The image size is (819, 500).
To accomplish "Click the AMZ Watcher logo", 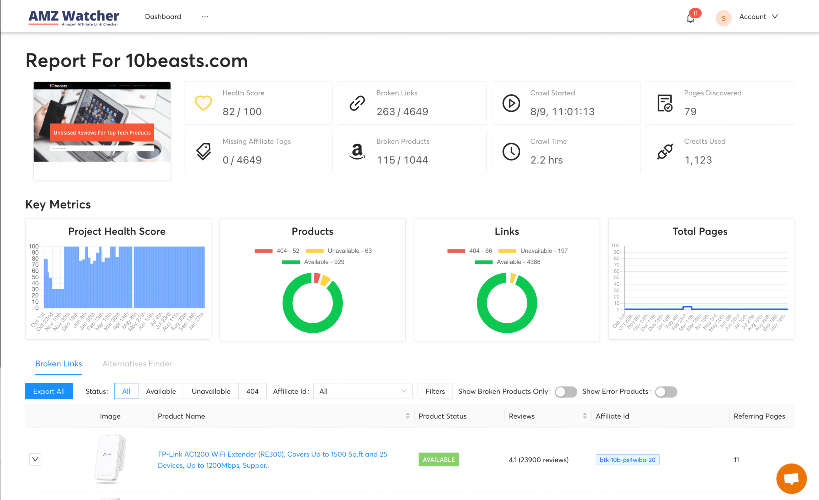I will point(74,17).
